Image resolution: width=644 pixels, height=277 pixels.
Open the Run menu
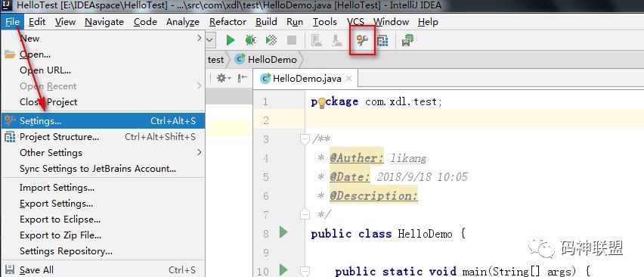click(x=295, y=22)
